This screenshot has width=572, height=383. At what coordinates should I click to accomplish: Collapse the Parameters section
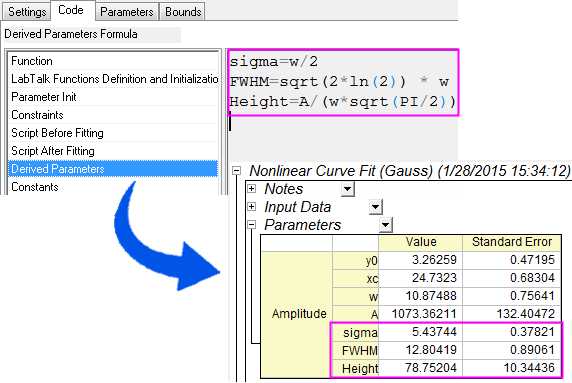coord(252,225)
